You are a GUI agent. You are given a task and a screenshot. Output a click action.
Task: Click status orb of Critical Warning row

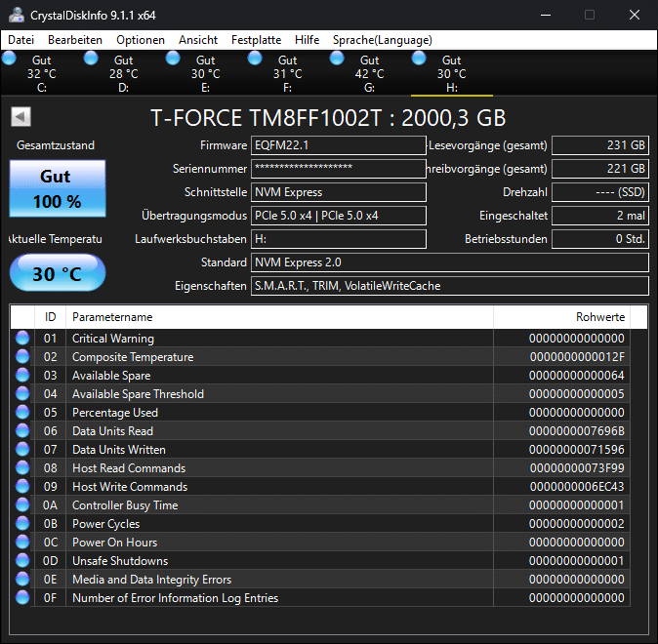(22, 339)
